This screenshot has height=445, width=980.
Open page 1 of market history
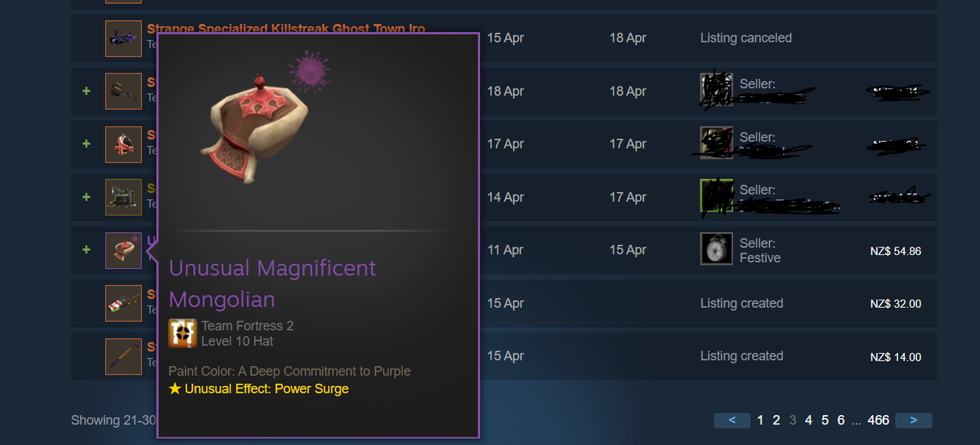760,420
